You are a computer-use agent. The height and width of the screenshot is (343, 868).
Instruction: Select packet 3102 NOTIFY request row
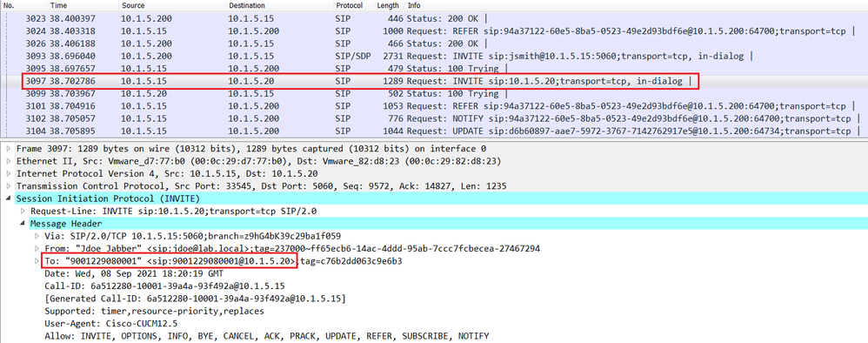434,118
